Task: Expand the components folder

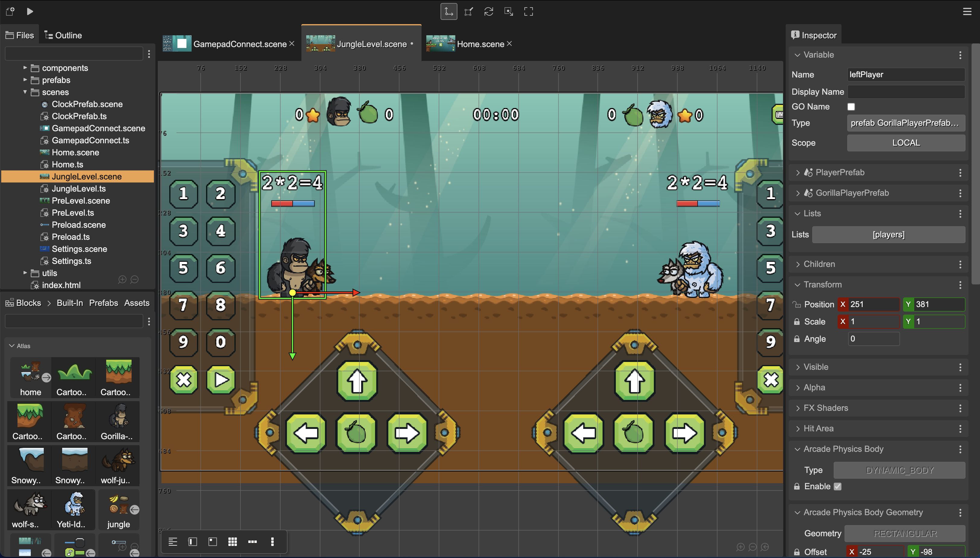Action: (x=25, y=68)
